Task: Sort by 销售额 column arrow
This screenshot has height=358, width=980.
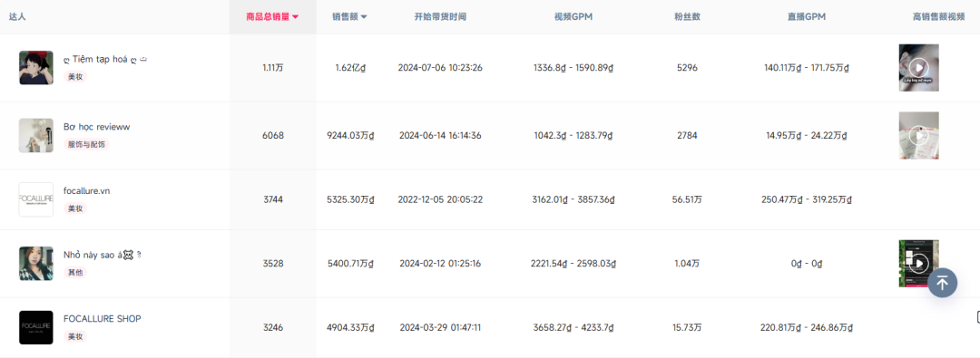Action: pos(364,17)
